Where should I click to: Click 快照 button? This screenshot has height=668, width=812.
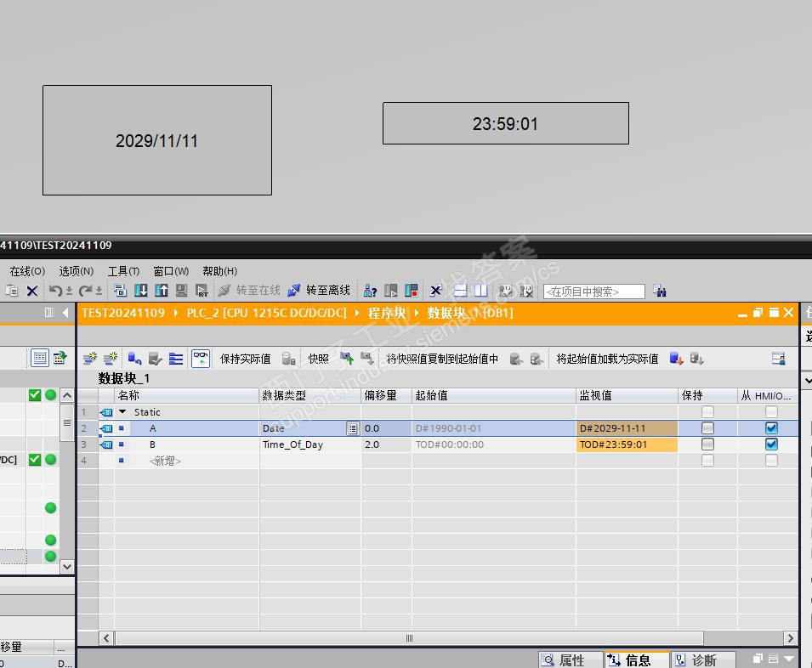(x=319, y=359)
